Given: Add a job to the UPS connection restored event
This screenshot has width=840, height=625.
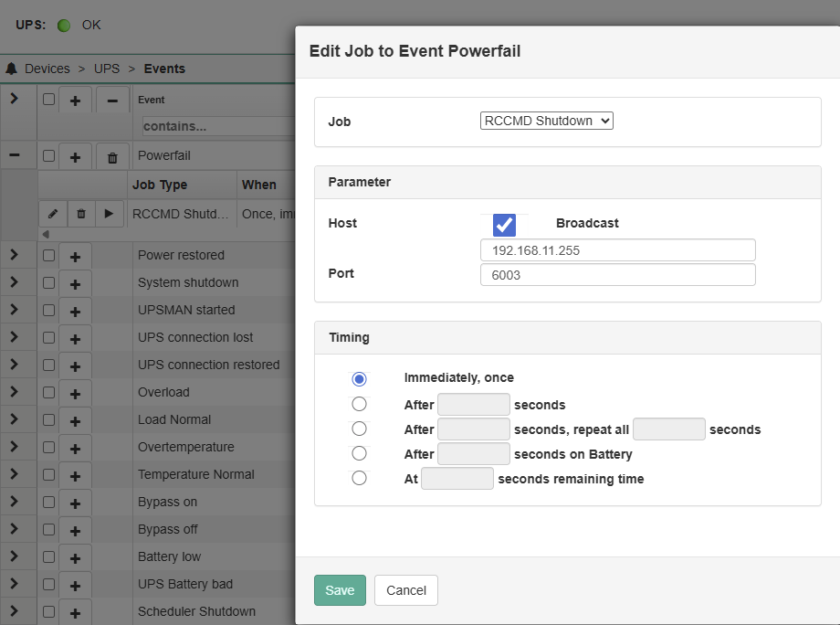Looking at the screenshot, I should (75, 365).
